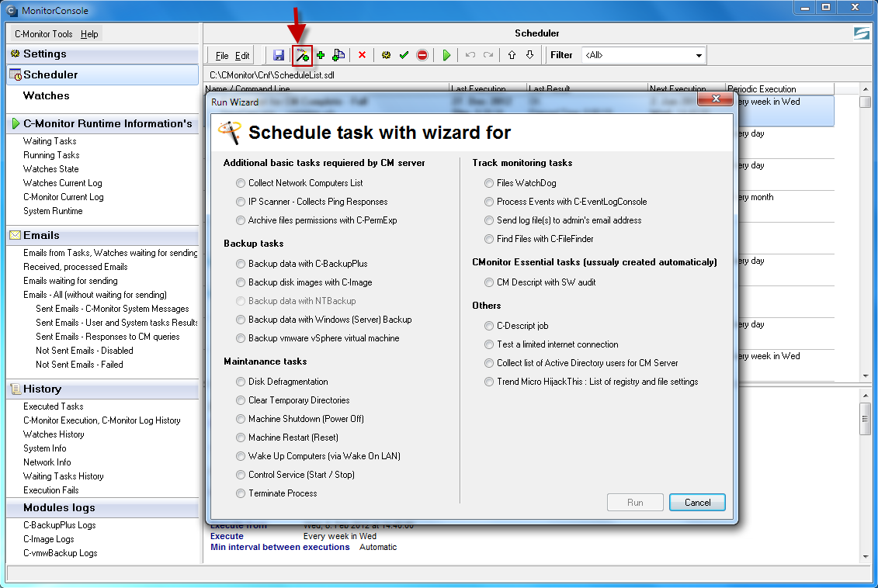The width and height of the screenshot is (878, 588).
Task: Open Modules logs section header
Action: click(59, 507)
